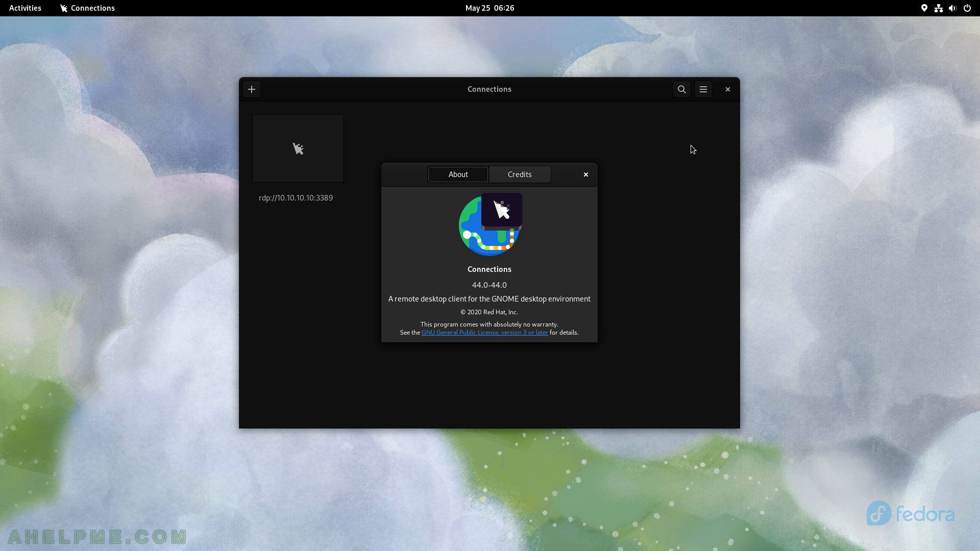Open GNU General Public License link

(484, 333)
